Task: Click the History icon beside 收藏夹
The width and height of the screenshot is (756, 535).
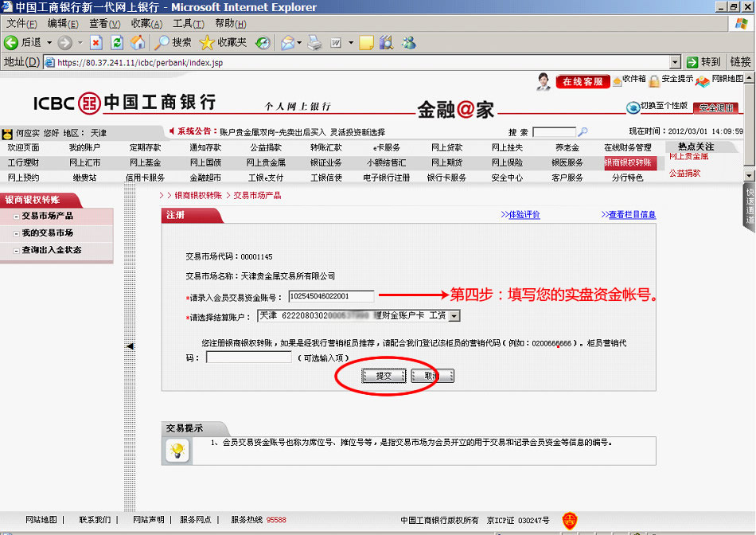Action: pos(263,43)
